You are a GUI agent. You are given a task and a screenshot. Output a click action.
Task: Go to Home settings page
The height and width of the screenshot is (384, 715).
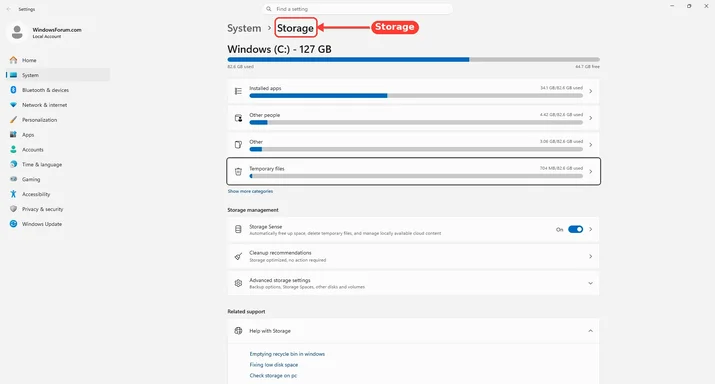click(x=58, y=60)
